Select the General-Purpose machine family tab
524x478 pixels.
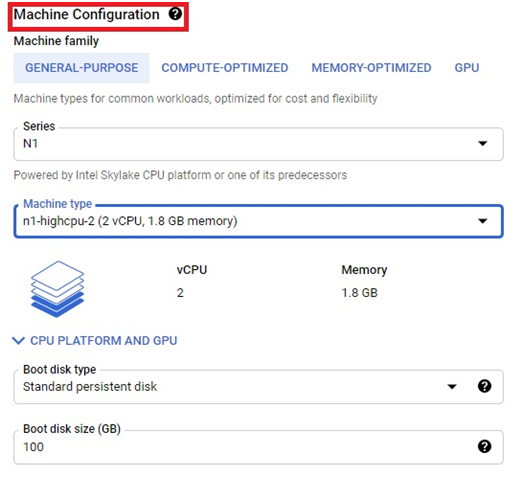tap(82, 68)
